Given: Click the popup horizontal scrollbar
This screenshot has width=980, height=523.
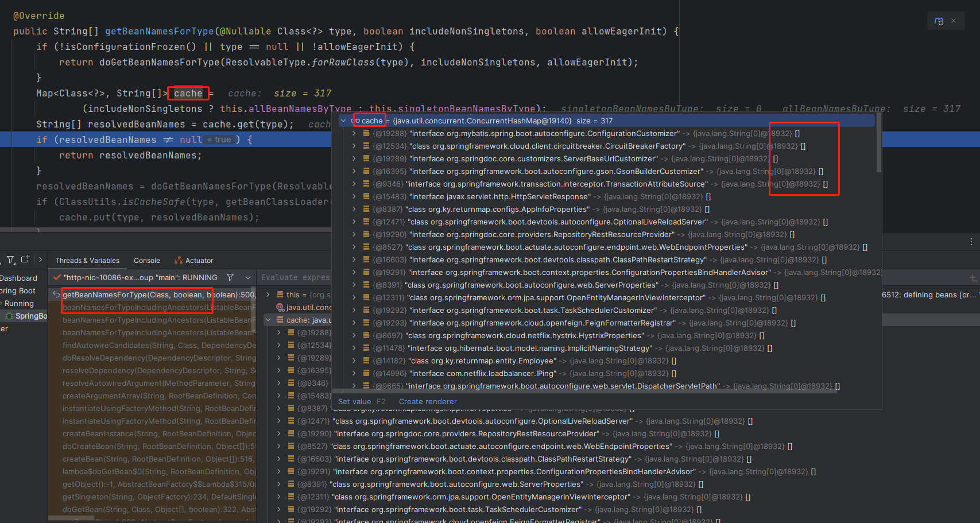Looking at the screenshot, I should [586, 392].
